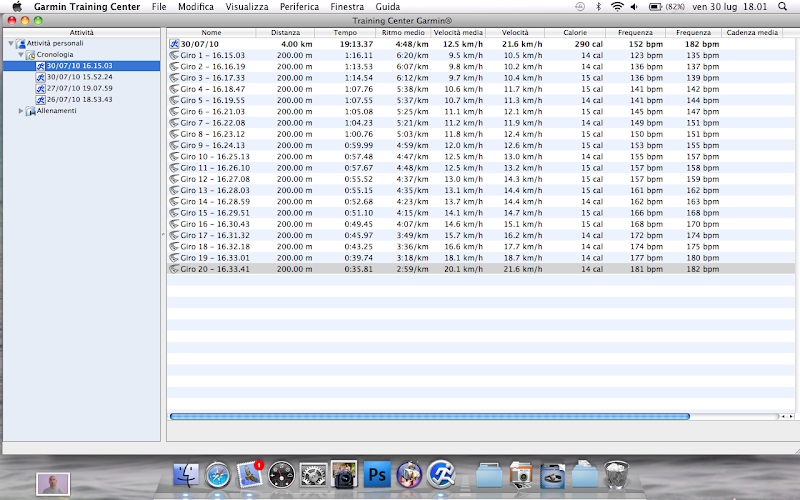This screenshot has height=500, width=800.
Task: Sort by the Ritmo medio column header
Action: [x=403, y=33]
